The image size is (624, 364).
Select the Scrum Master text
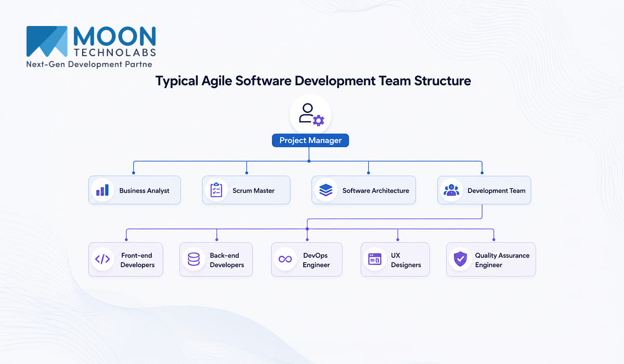pos(253,191)
